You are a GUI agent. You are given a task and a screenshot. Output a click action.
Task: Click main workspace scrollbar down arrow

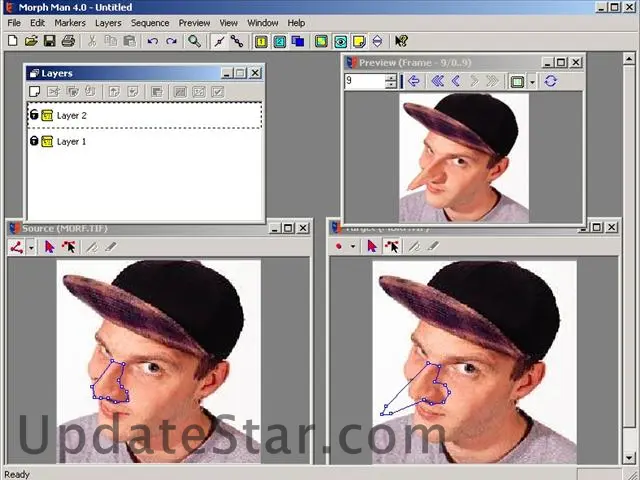[x=629, y=458]
